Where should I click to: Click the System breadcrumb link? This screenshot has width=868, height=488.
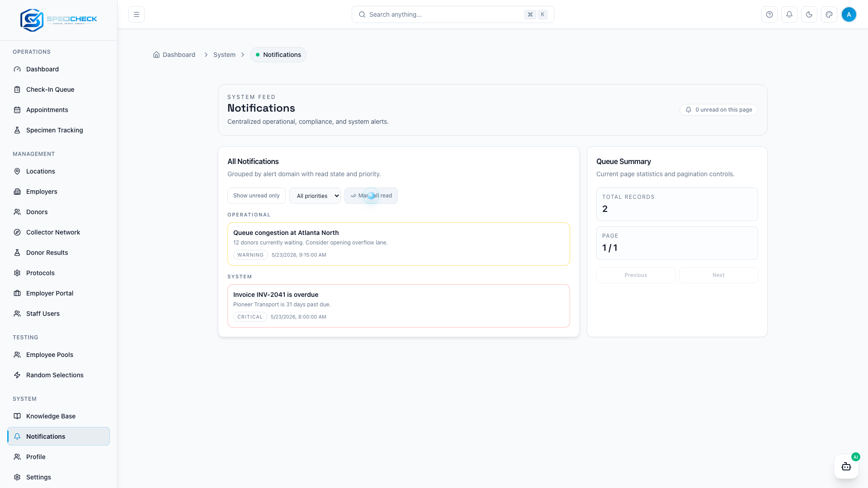point(224,55)
